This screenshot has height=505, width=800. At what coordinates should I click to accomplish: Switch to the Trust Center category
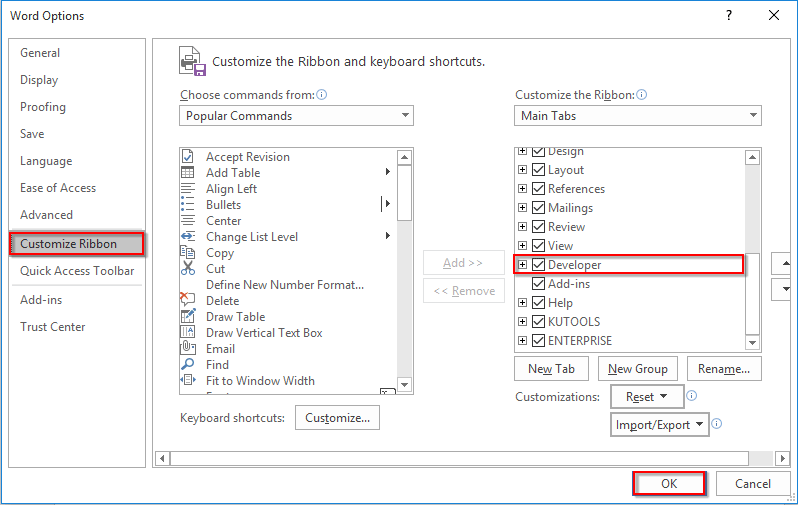tap(53, 327)
